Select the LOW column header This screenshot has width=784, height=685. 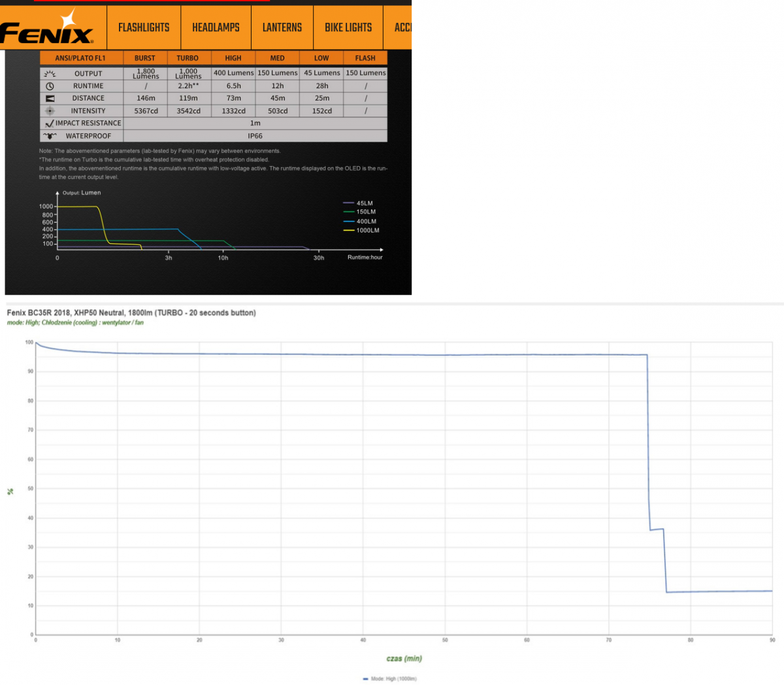tap(321, 58)
